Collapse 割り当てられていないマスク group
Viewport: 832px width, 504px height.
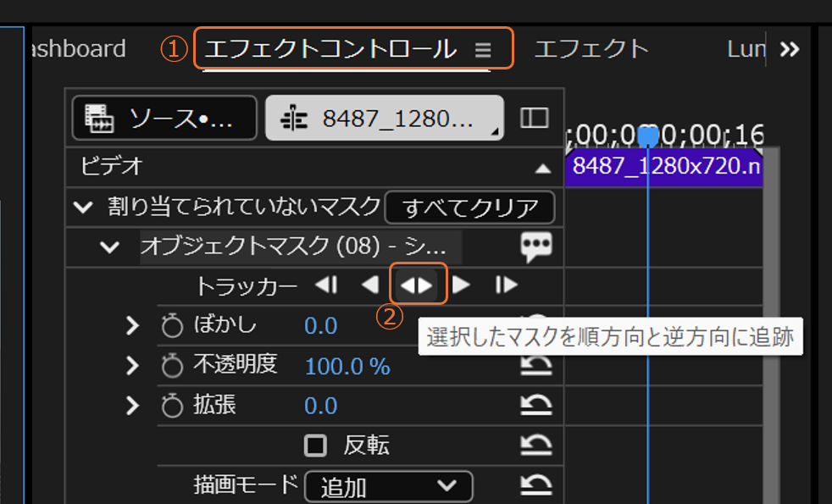(84, 207)
